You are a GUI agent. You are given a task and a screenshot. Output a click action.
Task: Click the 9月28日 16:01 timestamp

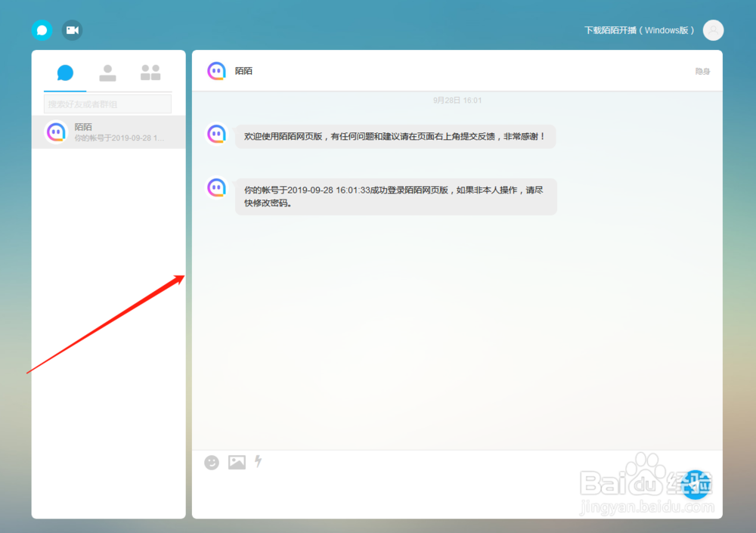coord(457,101)
